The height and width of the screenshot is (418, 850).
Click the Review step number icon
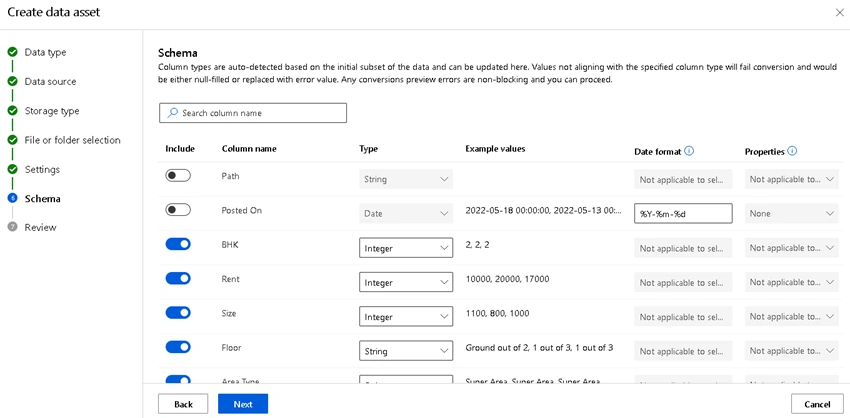tap(12, 227)
